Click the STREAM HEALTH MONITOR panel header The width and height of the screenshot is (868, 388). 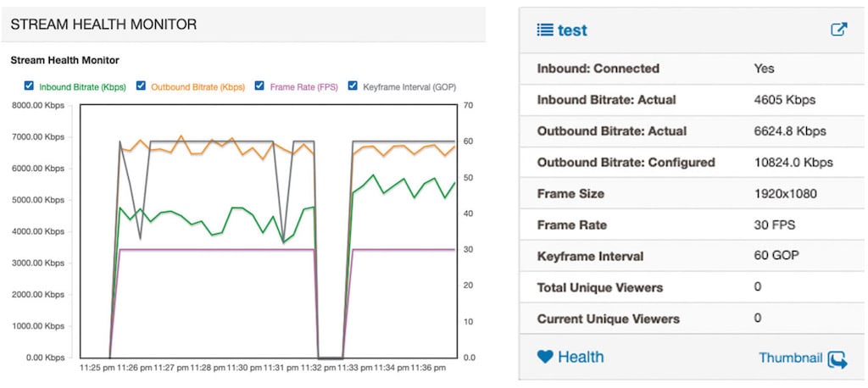[x=103, y=25]
